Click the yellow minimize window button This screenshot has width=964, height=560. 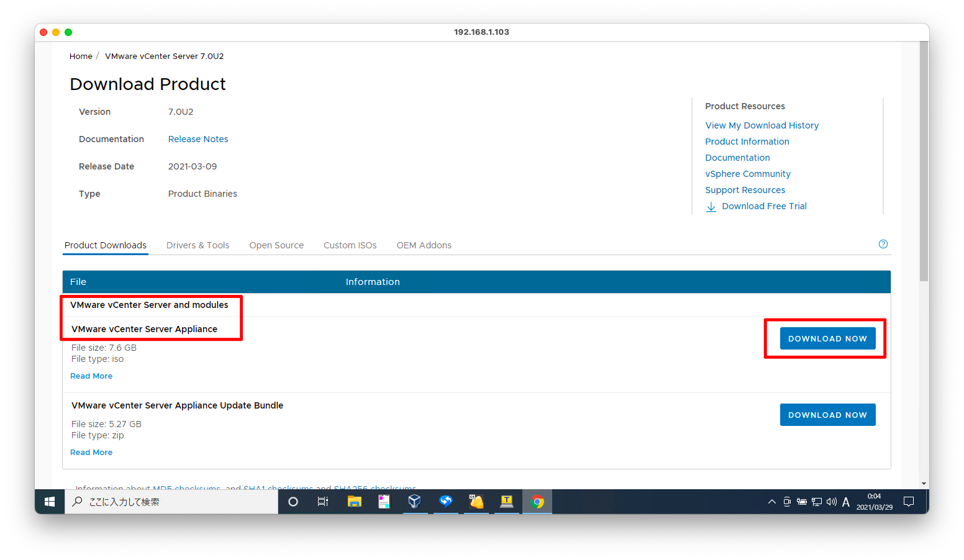pyautogui.click(x=56, y=32)
